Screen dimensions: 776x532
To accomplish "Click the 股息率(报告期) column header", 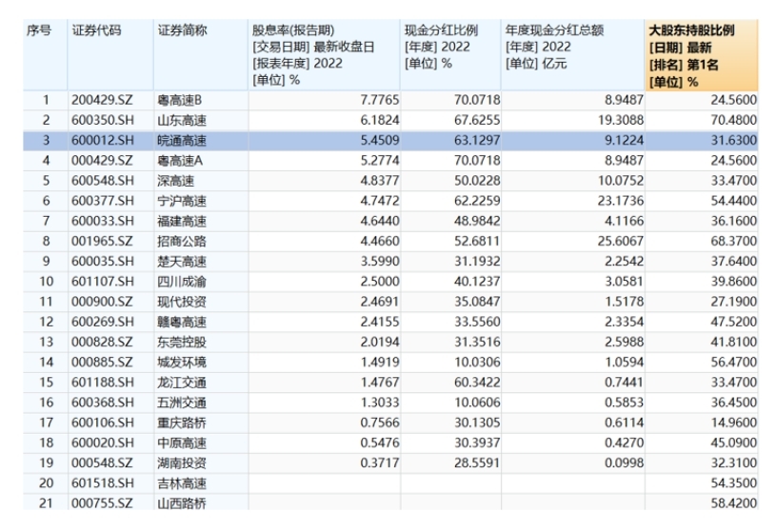I will click(x=324, y=55).
